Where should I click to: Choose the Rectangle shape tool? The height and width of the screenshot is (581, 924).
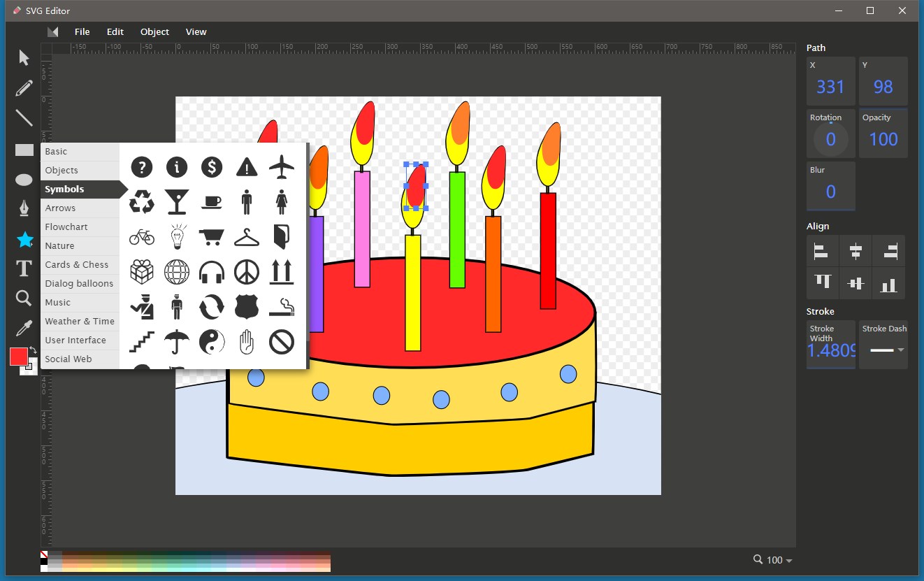[23, 149]
